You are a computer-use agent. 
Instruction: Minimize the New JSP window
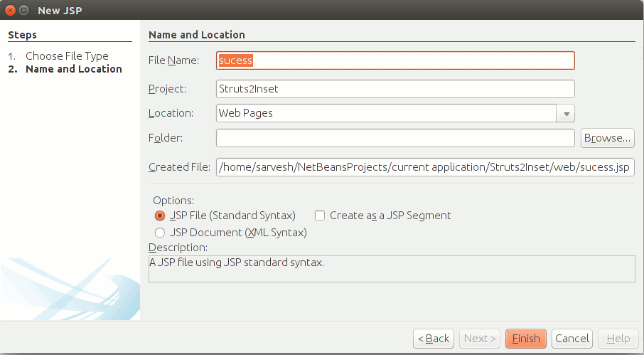[24, 10]
